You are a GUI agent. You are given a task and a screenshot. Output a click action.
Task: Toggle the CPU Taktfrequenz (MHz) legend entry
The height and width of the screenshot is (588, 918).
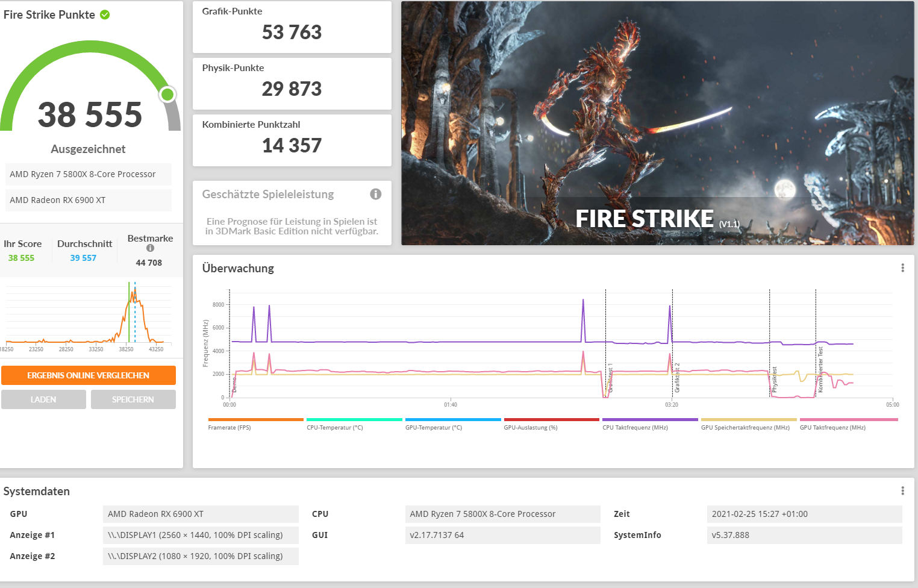(650, 424)
